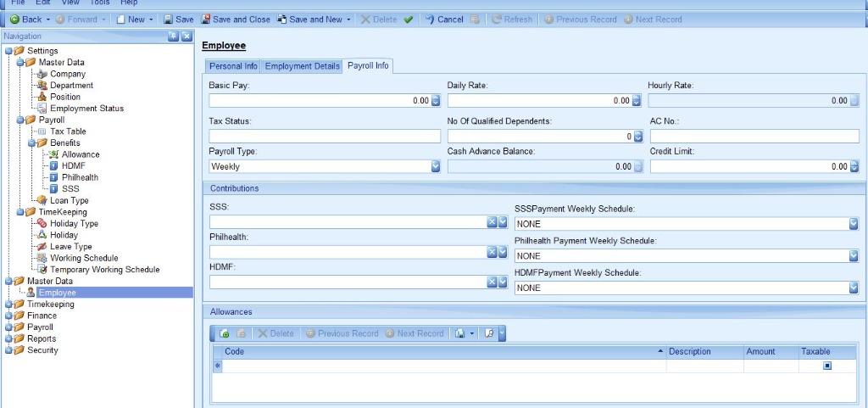Click the Tax Status input field
The image size is (868, 408).
[x=325, y=137]
